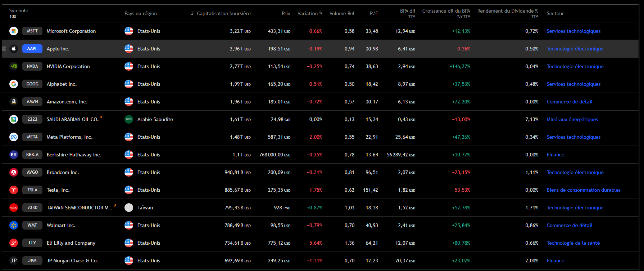Click the Saudi Arabia flag icon

click(x=129, y=119)
